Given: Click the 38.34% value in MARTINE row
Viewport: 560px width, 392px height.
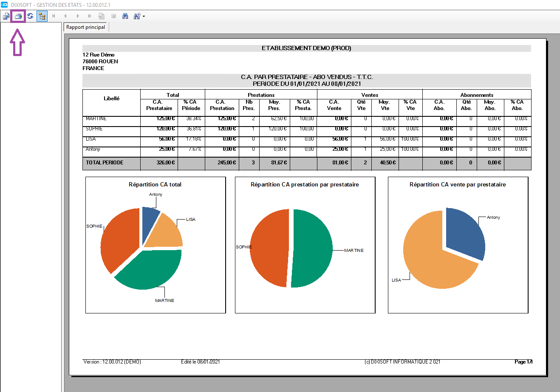Looking at the screenshot, I should (x=193, y=118).
